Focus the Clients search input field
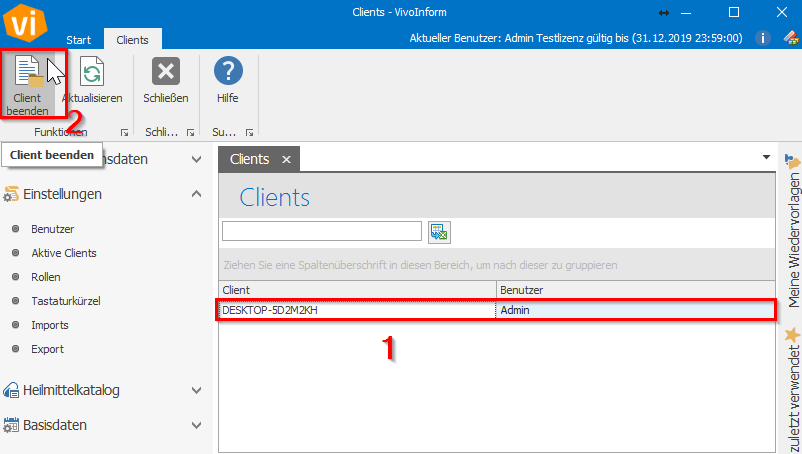The height and width of the screenshot is (454, 802). [x=322, y=231]
